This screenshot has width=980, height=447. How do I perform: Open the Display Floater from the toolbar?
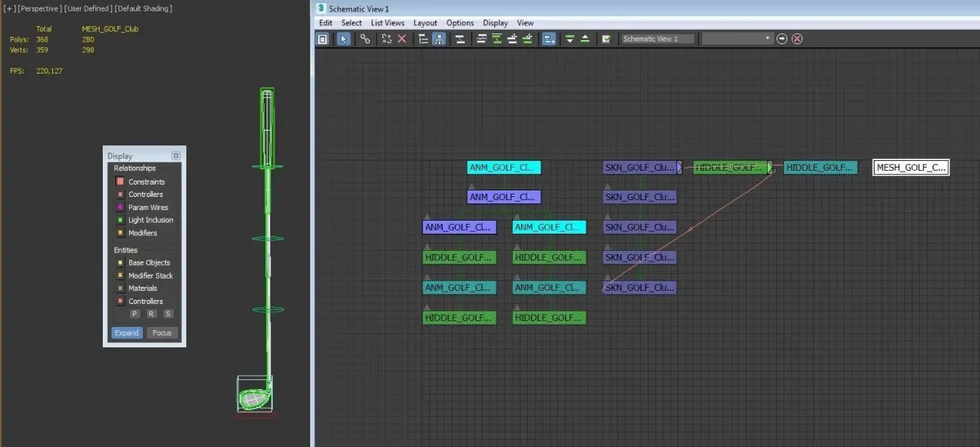point(323,38)
